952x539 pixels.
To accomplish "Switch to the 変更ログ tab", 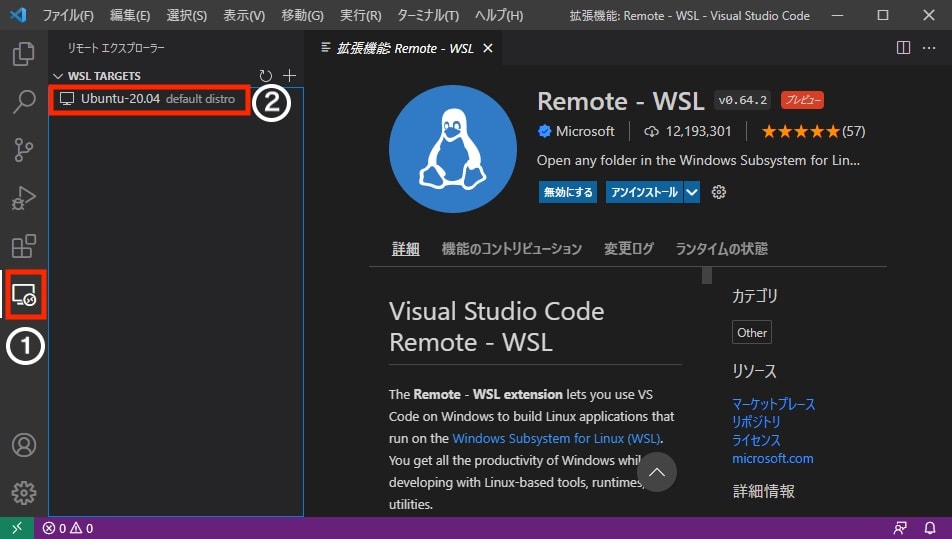I will [628, 249].
